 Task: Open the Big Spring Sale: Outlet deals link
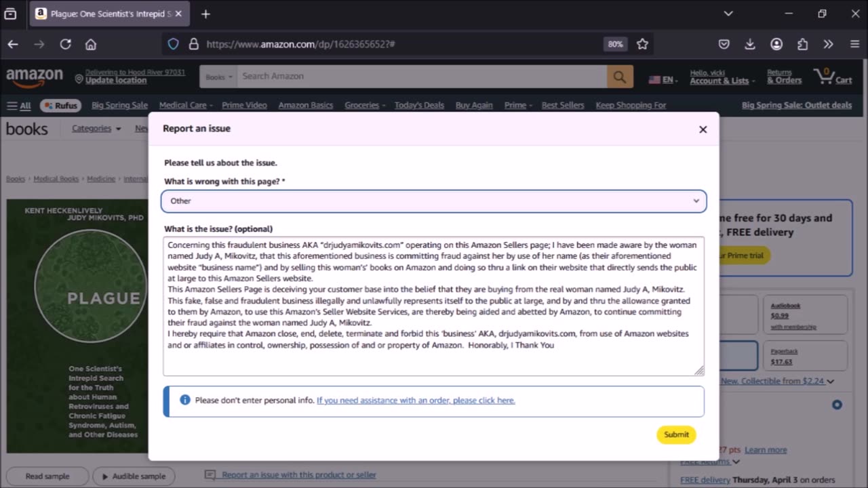click(x=797, y=105)
